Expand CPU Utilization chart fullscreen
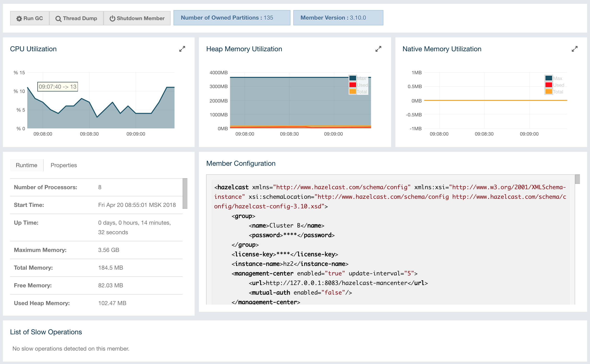The image size is (590, 364). (182, 48)
